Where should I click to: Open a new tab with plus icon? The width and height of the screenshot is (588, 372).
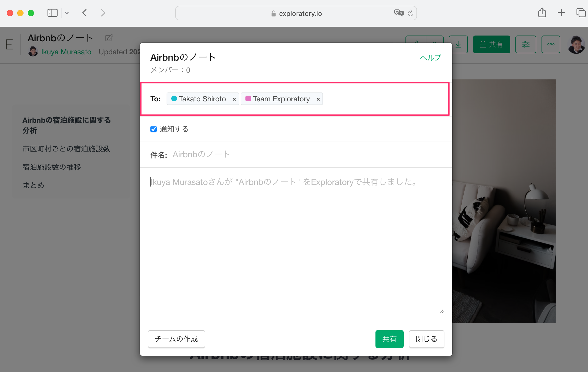(x=561, y=13)
